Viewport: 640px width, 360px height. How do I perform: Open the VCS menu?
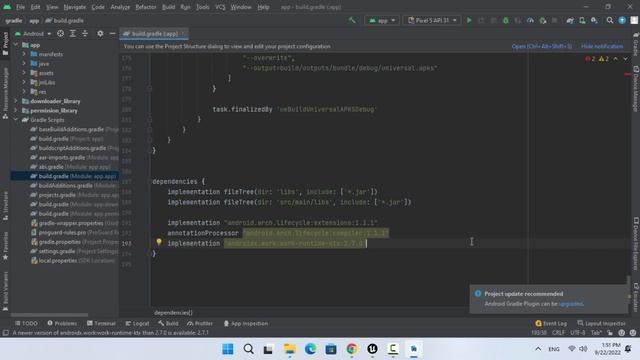point(220,7)
